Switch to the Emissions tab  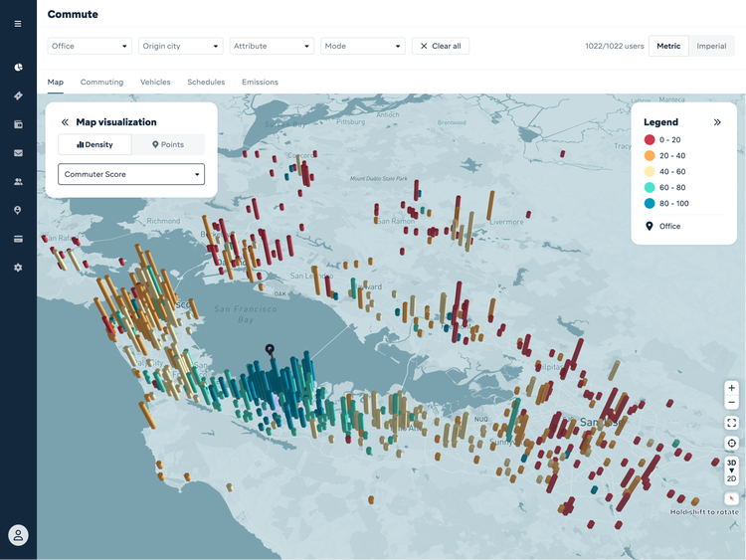(260, 83)
